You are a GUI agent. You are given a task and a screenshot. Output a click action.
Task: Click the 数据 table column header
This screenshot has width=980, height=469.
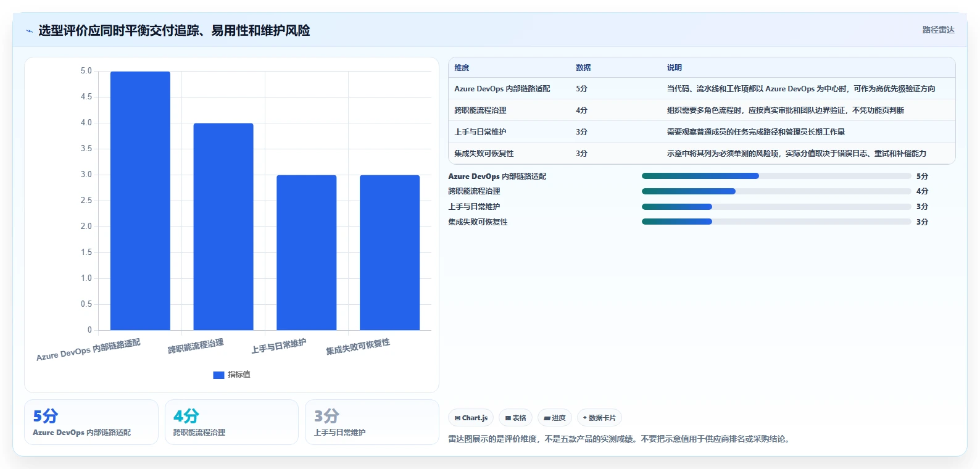[x=583, y=68]
